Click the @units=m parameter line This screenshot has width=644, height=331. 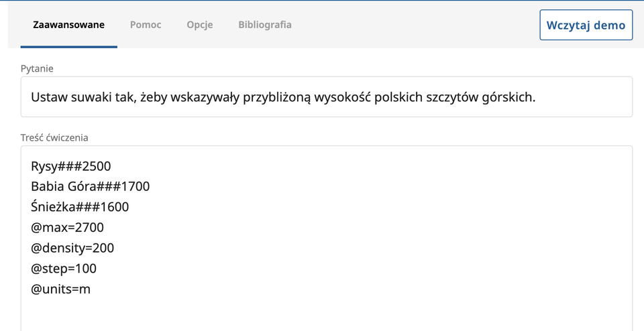coord(60,289)
